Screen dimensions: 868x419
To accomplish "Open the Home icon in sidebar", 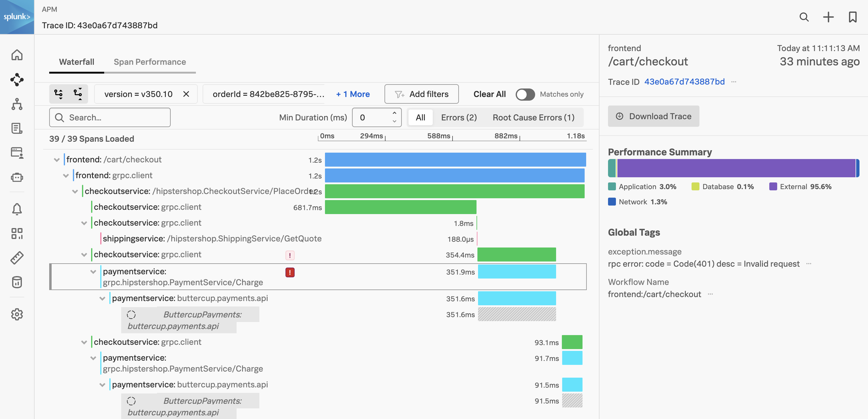I will 17,55.
